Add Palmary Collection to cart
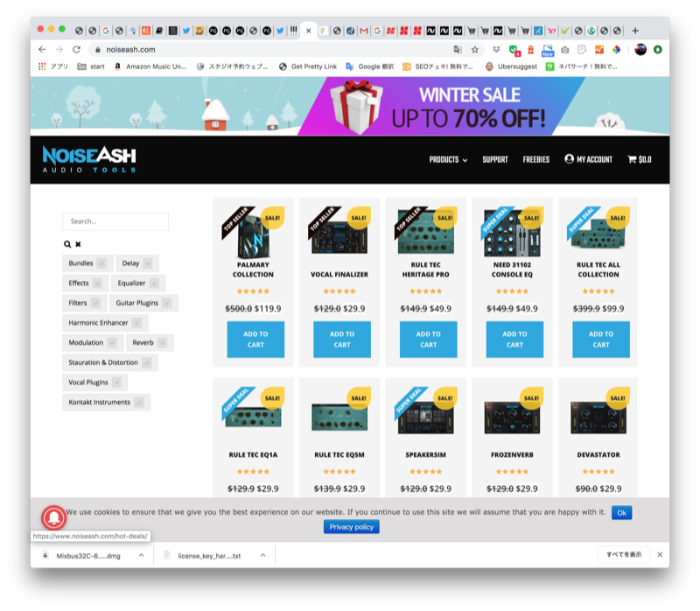Screen dimensions: 700x611 [255, 340]
